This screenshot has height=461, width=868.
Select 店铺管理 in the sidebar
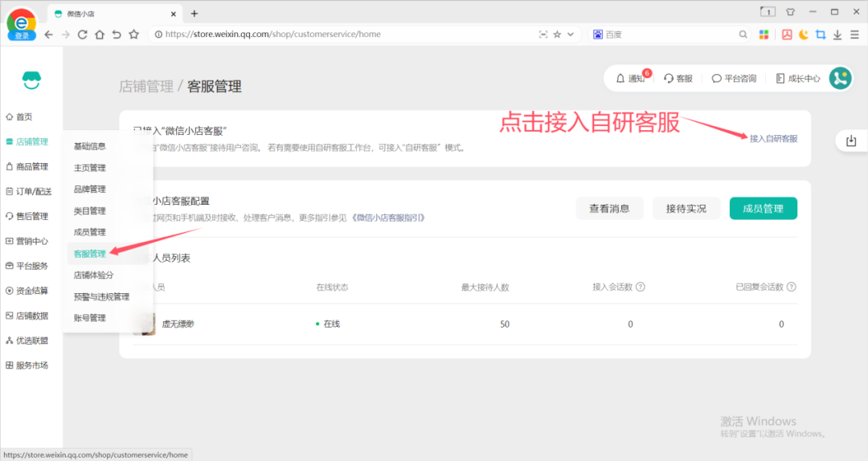point(27,141)
